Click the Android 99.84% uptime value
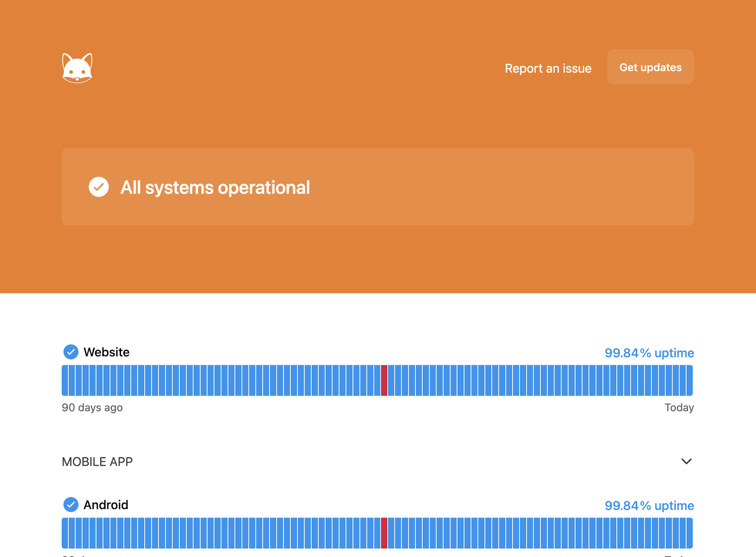Screen dimensions: 756x557 (649, 505)
